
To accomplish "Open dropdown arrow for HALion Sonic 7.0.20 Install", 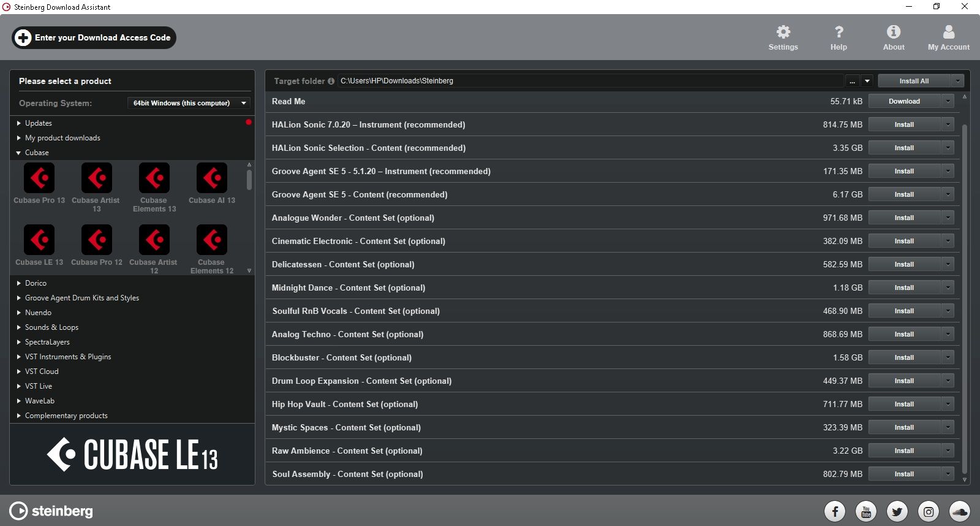I will 948,124.
